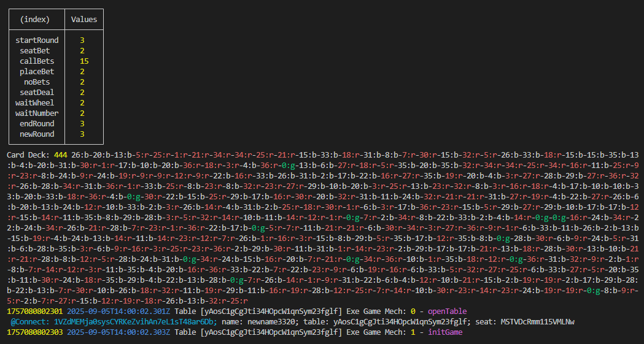
Task: Select the placeBet row label
Action: [37, 72]
